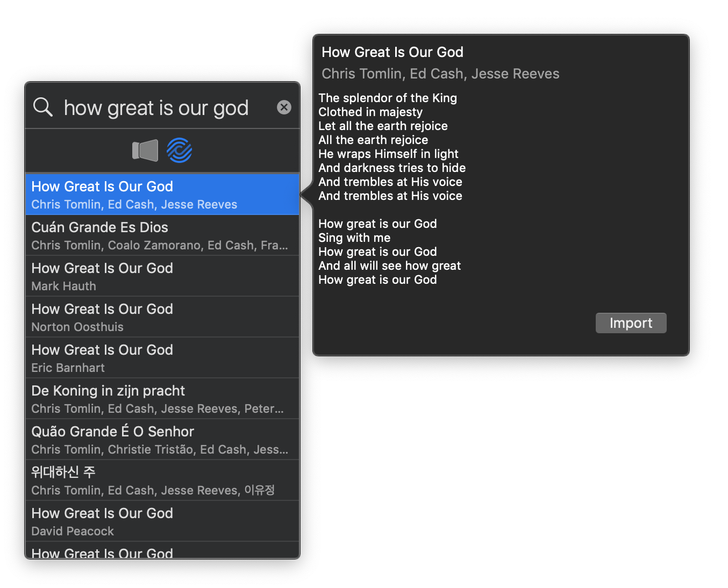The height and width of the screenshot is (588, 728).
Task: Click preview authors Chris Tomlin, Ed Cash, Jesse Reeves
Action: point(440,74)
